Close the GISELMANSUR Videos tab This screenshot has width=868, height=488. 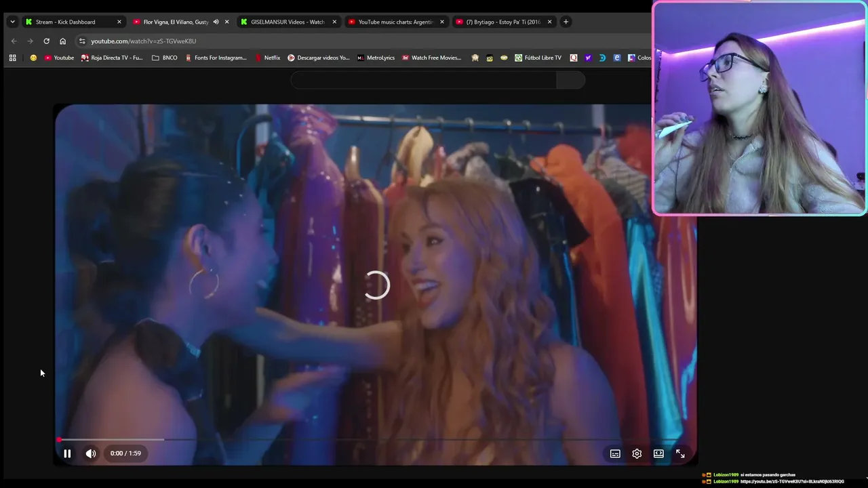[x=334, y=22]
